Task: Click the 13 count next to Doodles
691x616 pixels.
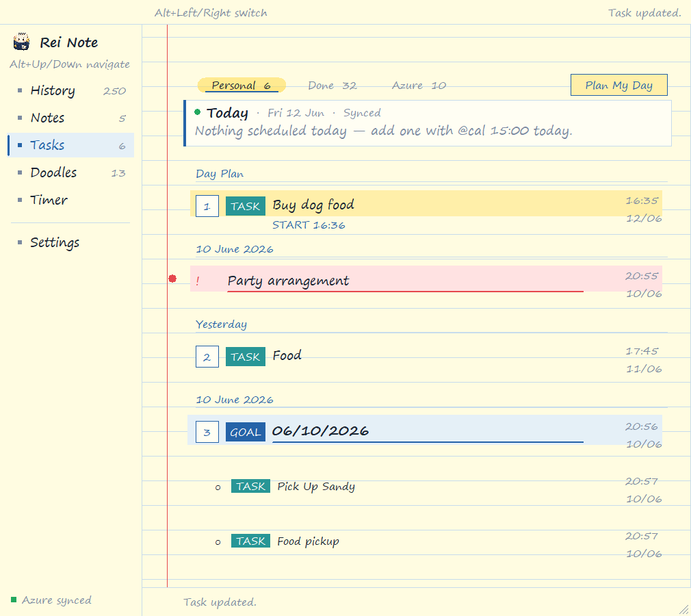Action: (x=118, y=173)
